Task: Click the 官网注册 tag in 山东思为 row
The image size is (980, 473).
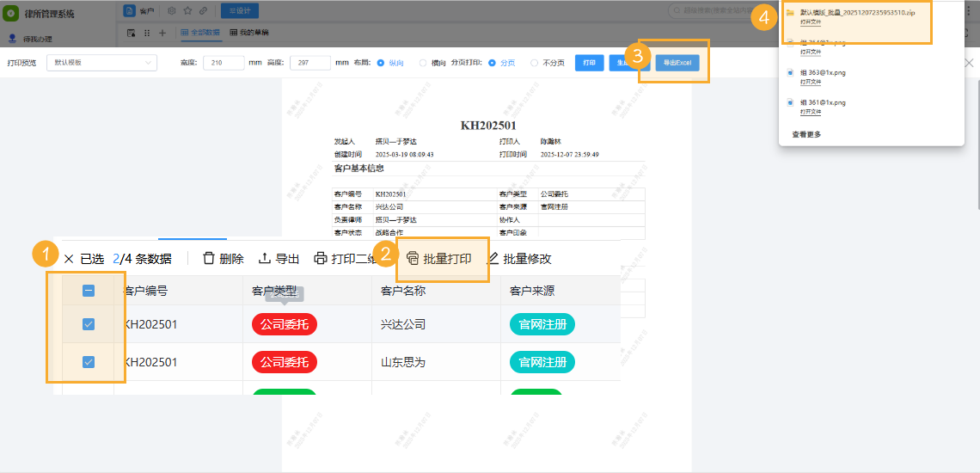Action: [x=542, y=362]
